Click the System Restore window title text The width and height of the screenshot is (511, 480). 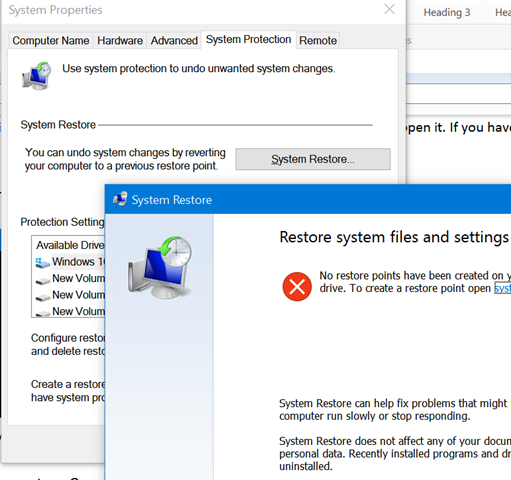[172, 200]
